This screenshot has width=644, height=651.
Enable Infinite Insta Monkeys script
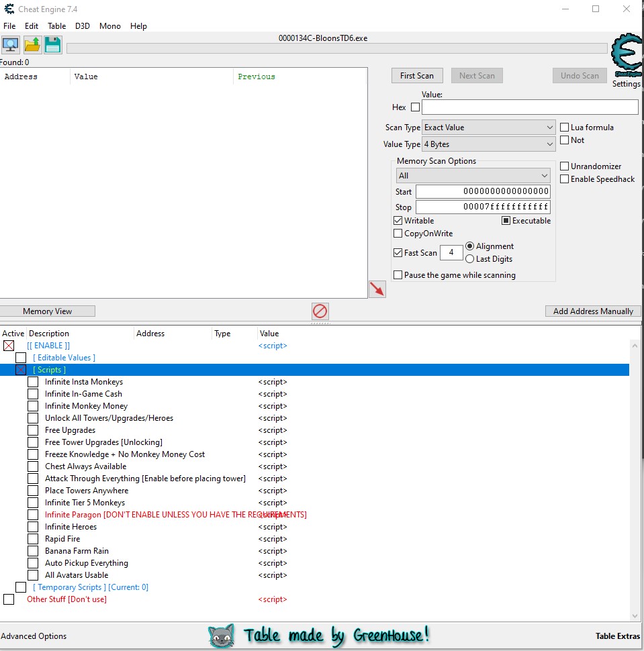[33, 382]
